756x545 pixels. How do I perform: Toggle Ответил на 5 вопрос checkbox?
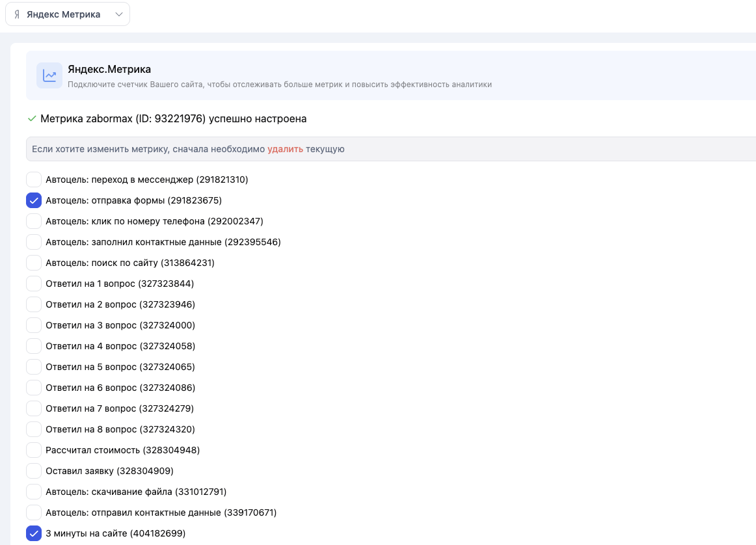tap(34, 367)
